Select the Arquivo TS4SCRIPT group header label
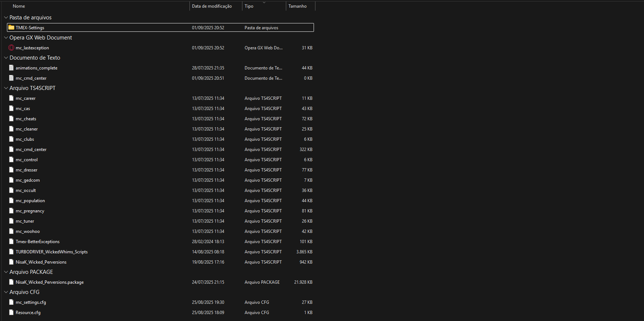The width and height of the screenshot is (644, 321). coord(32,88)
